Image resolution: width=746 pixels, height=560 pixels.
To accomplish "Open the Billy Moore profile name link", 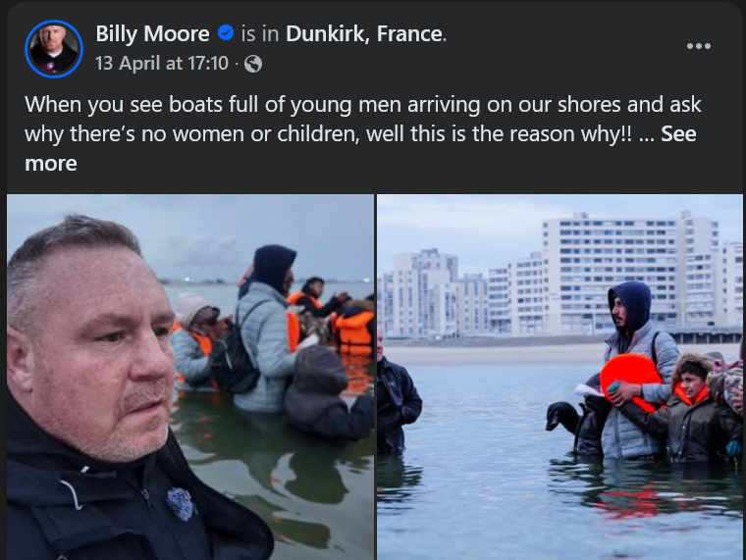I will click(x=152, y=33).
